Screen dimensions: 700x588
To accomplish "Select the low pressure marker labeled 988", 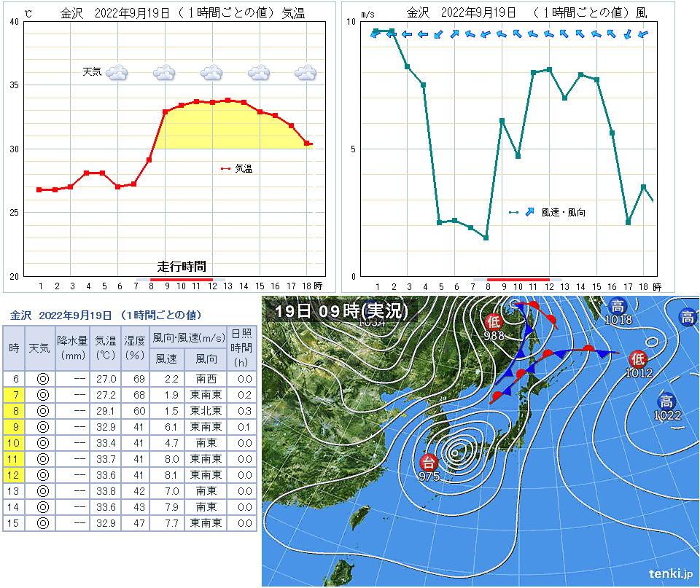I will point(494,321).
